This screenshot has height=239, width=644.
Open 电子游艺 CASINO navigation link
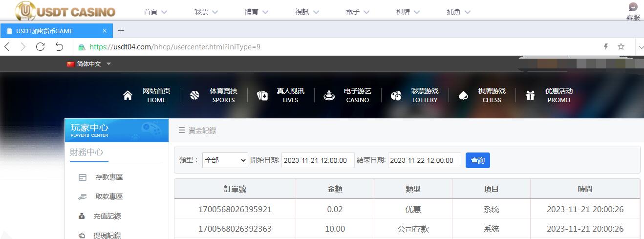[x=358, y=95]
